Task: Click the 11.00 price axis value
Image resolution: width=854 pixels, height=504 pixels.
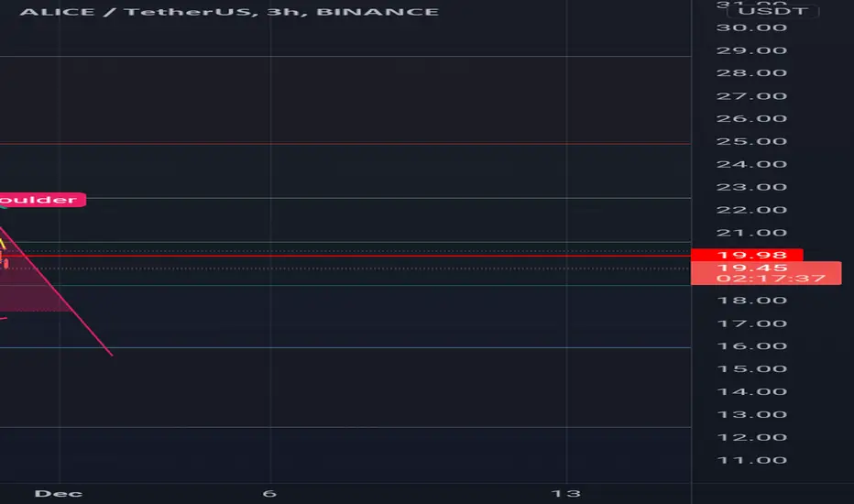Action: (x=751, y=460)
